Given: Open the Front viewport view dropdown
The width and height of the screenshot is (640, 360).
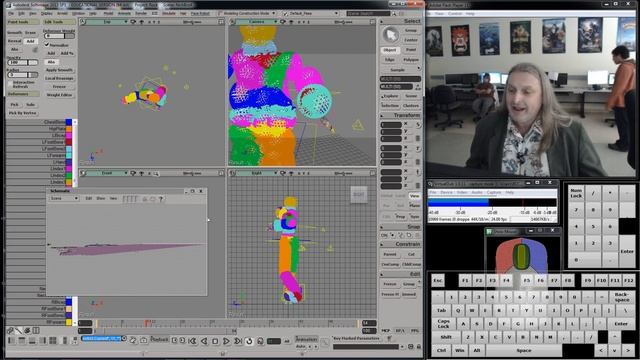Looking at the screenshot, I should (x=107, y=173).
